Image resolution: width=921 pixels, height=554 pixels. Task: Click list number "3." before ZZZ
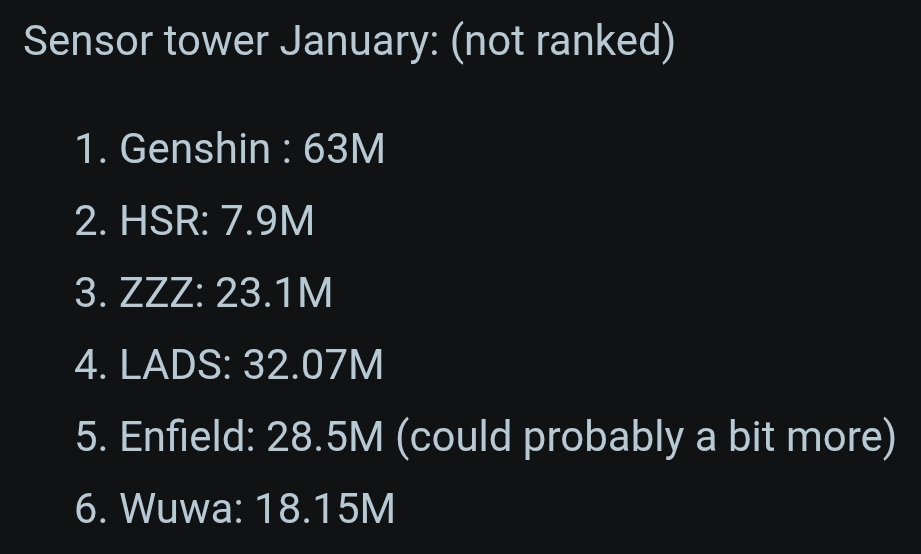91,293
